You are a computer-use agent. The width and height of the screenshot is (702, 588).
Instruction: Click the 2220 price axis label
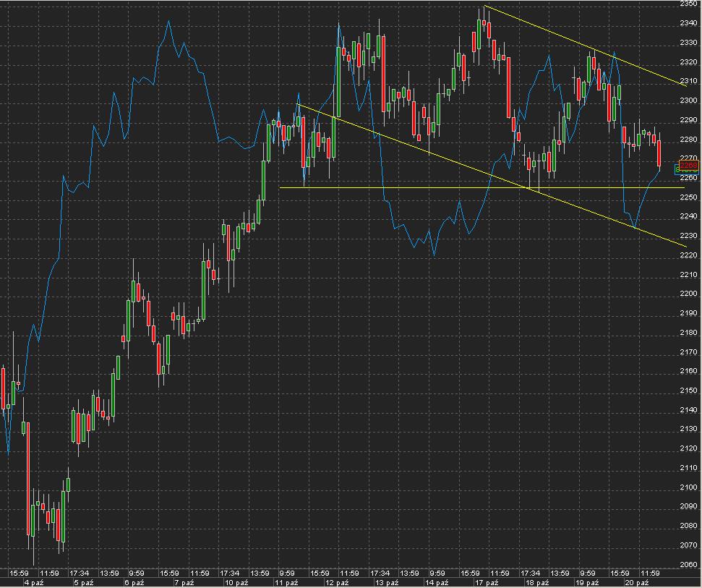coord(688,255)
